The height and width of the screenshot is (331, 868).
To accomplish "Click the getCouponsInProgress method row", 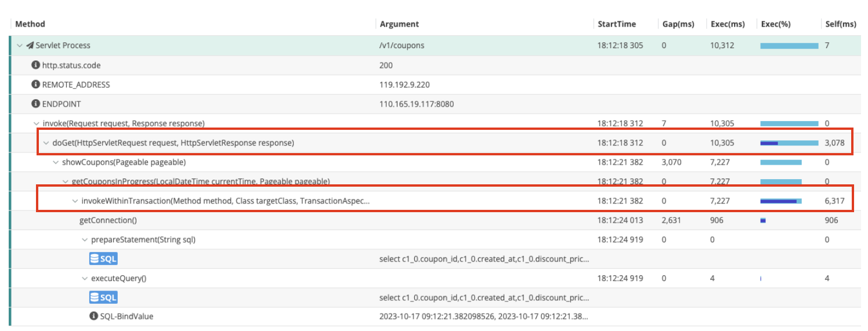I will (201, 182).
